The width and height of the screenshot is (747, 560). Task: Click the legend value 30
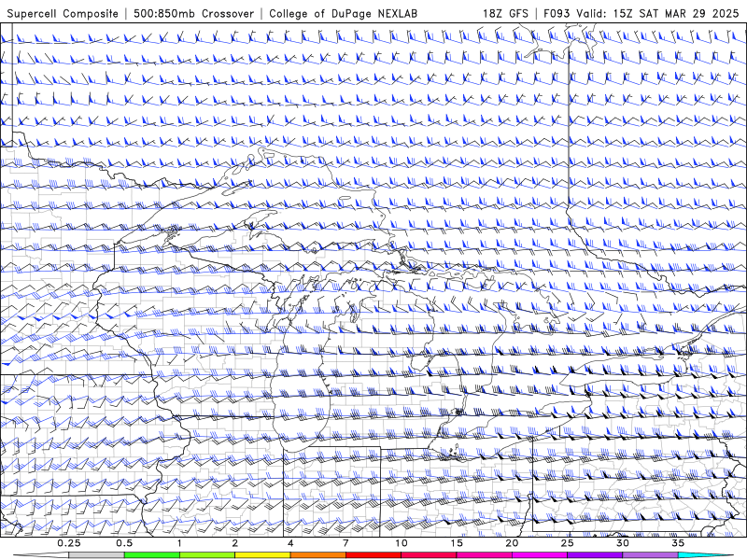coord(623,543)
